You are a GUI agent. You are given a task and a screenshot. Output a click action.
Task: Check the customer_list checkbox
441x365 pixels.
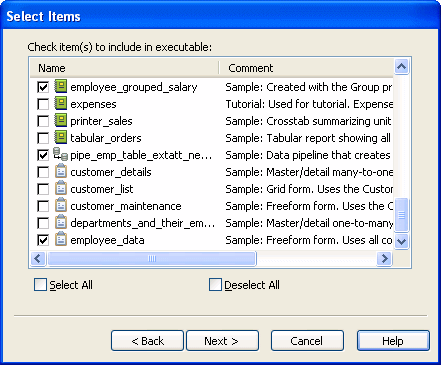(43, 189)
